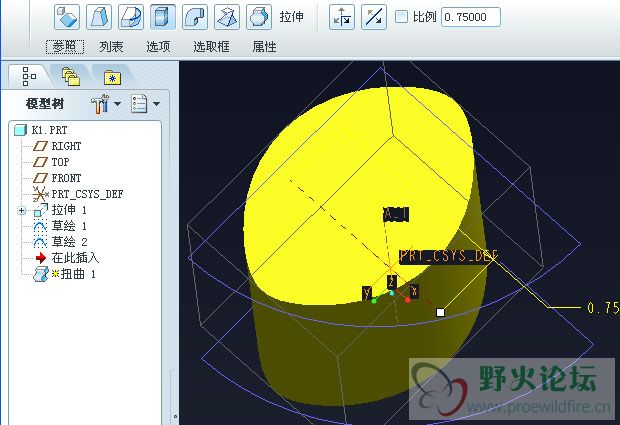Click the switch axis direction icon

pyautogui.click(x=342, y=17)
